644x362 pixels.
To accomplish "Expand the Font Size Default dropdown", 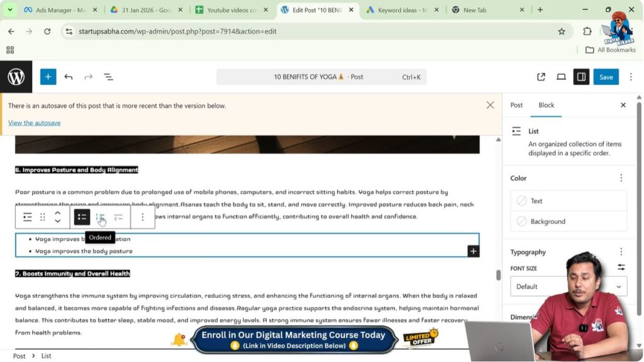I will (569, 286).
